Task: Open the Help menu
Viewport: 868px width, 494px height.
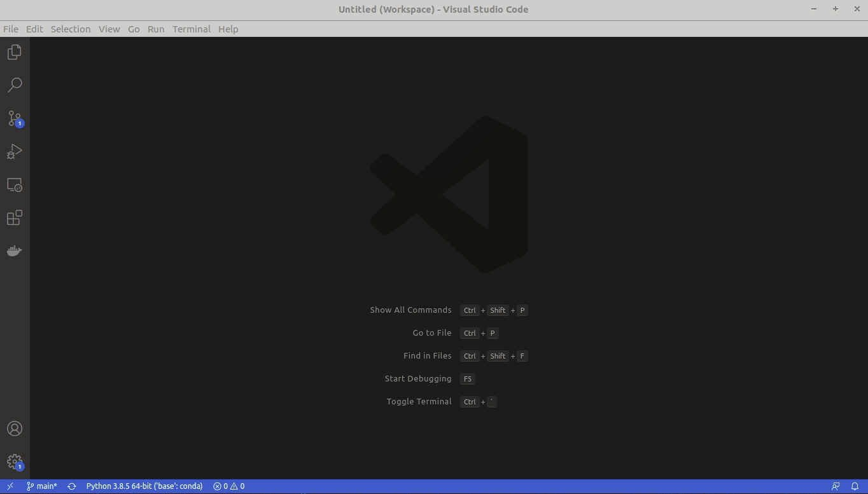Action: click(x=228, y=29)
